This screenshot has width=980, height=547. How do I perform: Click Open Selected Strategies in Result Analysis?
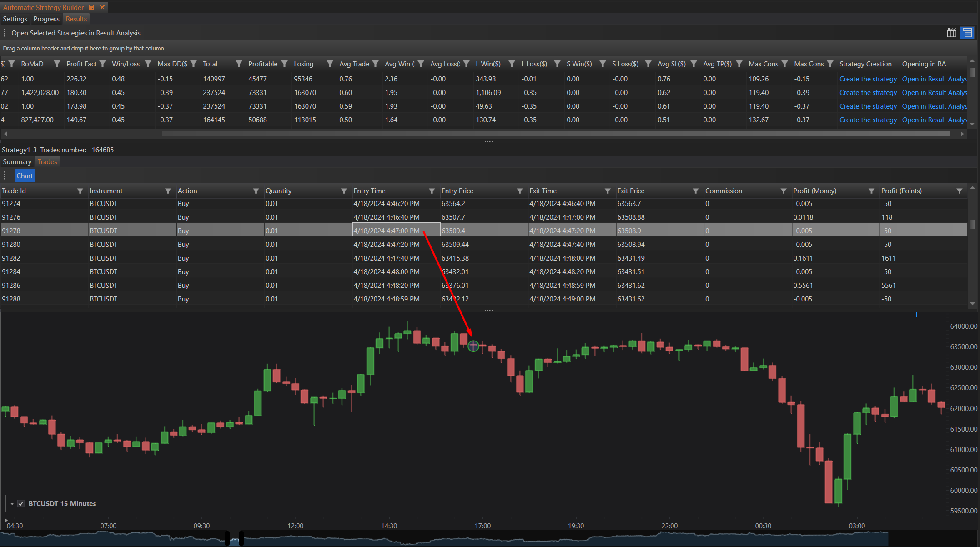[x=75, y=33]
